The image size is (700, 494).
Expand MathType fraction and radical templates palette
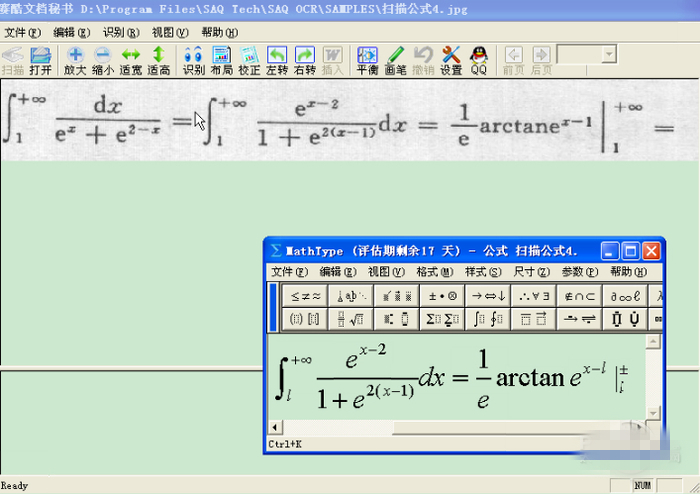coord(352,319)
